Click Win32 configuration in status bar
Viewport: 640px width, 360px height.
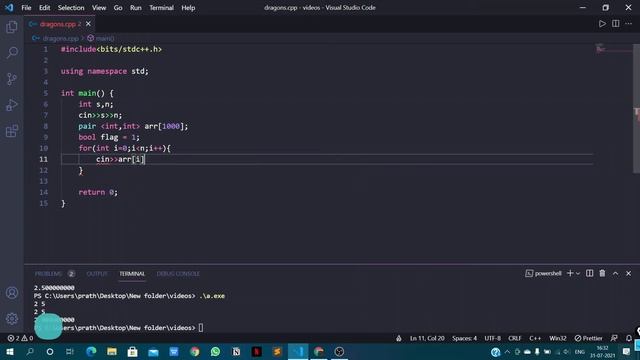click(x=558, y=338)
